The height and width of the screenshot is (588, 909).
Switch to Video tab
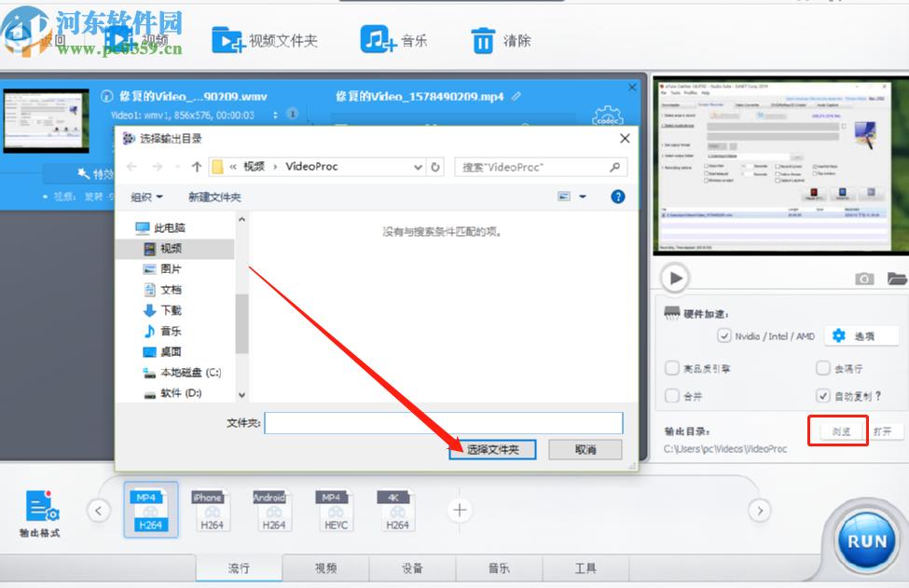click(325, 568)
